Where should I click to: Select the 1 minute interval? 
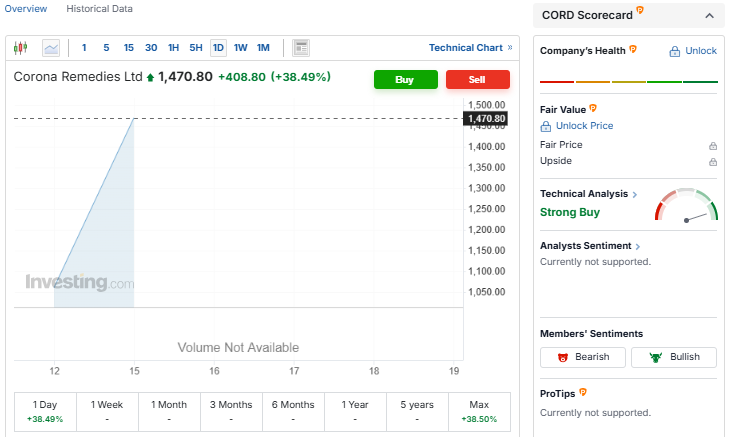click(84, 48)
